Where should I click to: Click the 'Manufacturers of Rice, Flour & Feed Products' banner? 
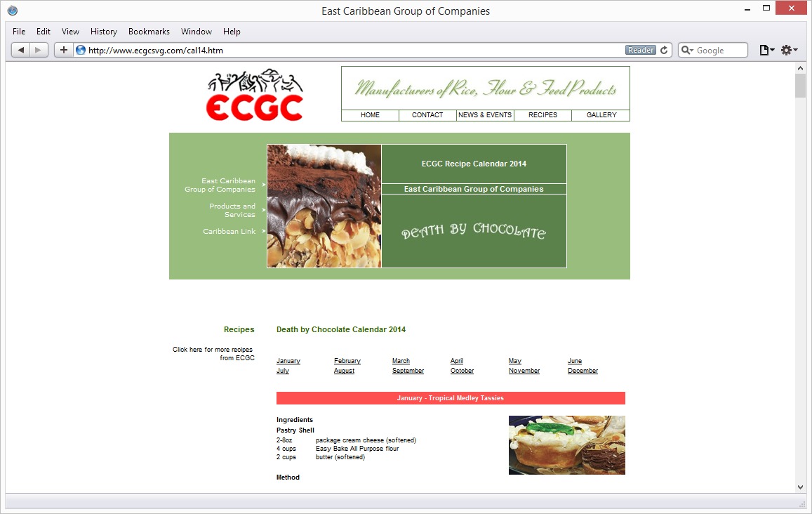(485, 88)
